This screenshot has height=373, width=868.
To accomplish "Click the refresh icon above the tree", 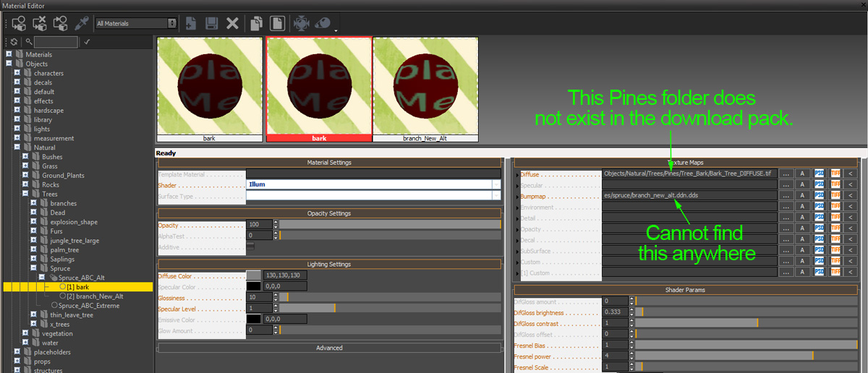I will click(x=13, y=42).
